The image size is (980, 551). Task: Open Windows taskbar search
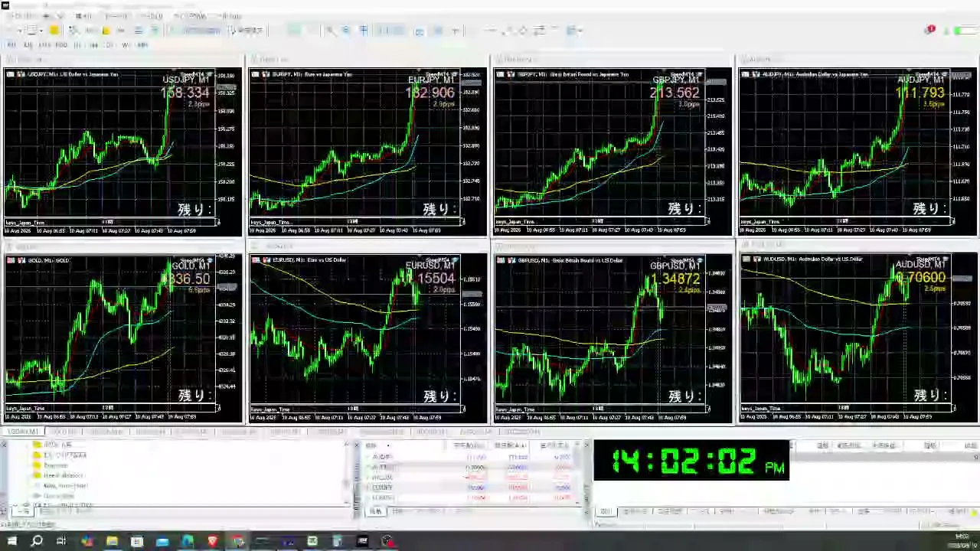tap(37, 541)
